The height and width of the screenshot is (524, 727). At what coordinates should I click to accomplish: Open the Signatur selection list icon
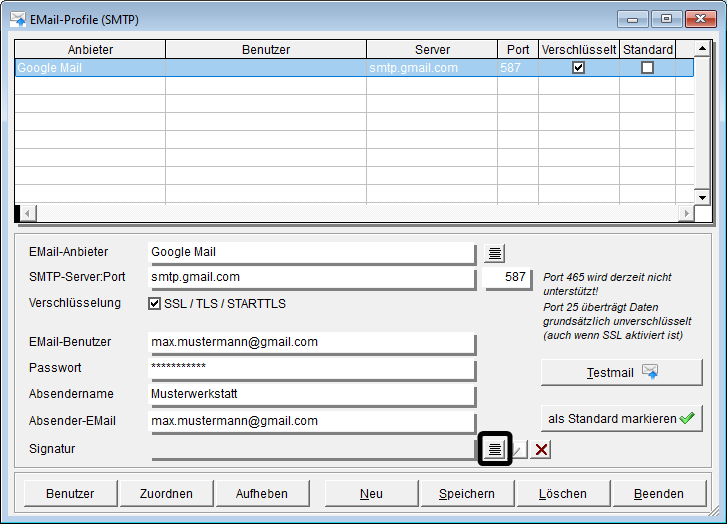(x=495, y=449)
